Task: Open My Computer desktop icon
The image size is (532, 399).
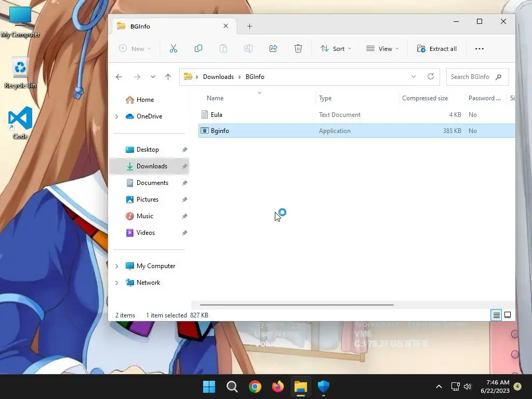Action: click(20, 22)
